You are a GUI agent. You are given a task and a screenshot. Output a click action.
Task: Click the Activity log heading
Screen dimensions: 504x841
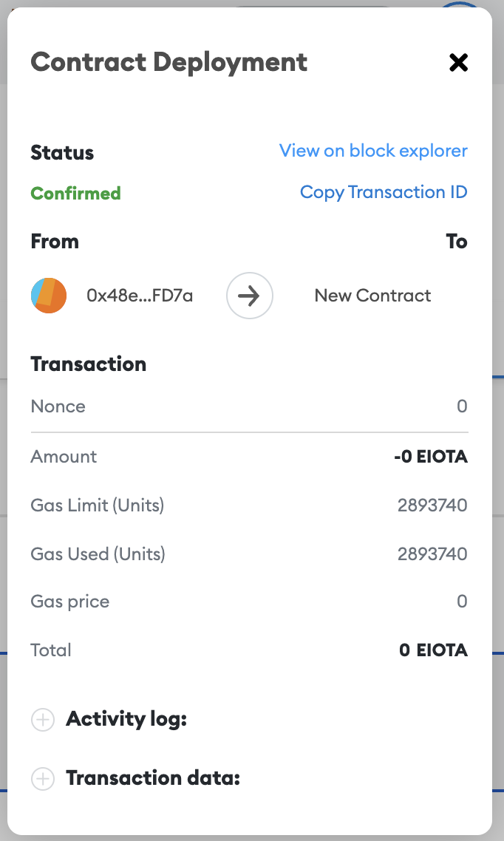[126, 719]
